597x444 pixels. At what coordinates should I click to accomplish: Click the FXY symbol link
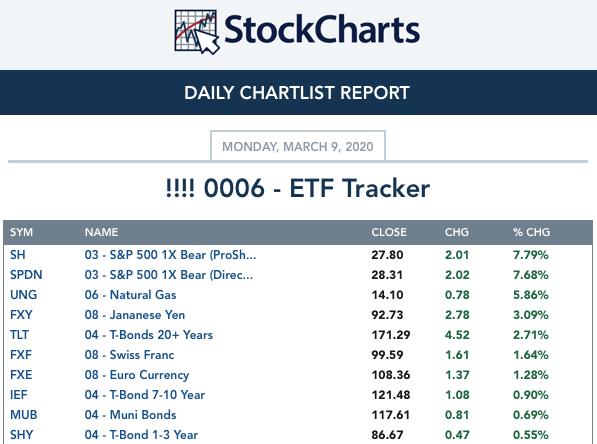tap(21, 315)
